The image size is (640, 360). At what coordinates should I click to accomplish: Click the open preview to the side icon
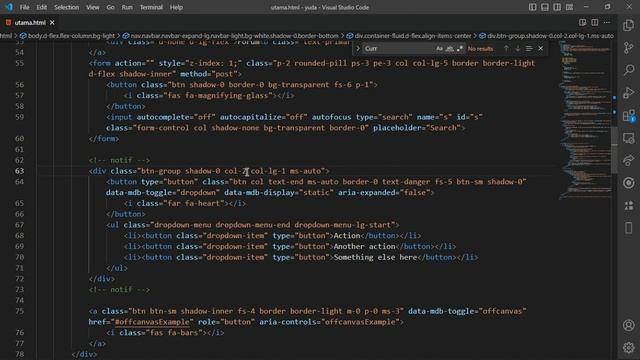tap(582, 22)
